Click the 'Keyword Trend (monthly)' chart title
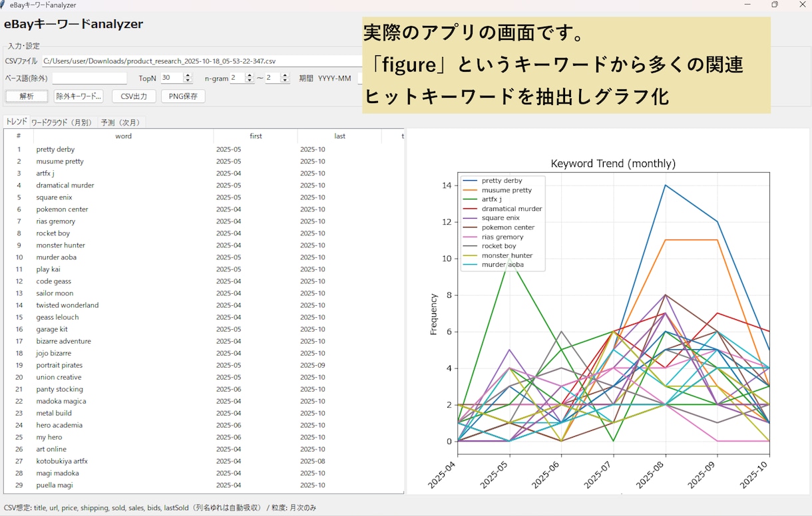 tap(613, 164)
